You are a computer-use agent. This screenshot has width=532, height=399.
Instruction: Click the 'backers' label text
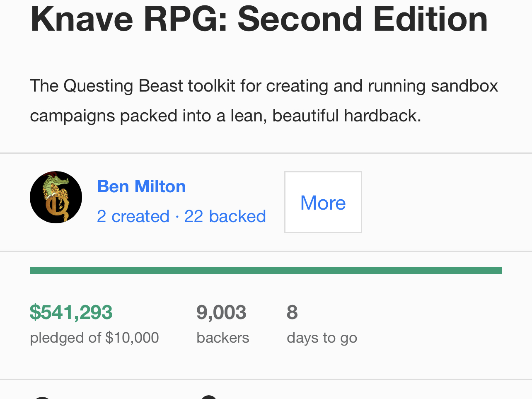223,338
